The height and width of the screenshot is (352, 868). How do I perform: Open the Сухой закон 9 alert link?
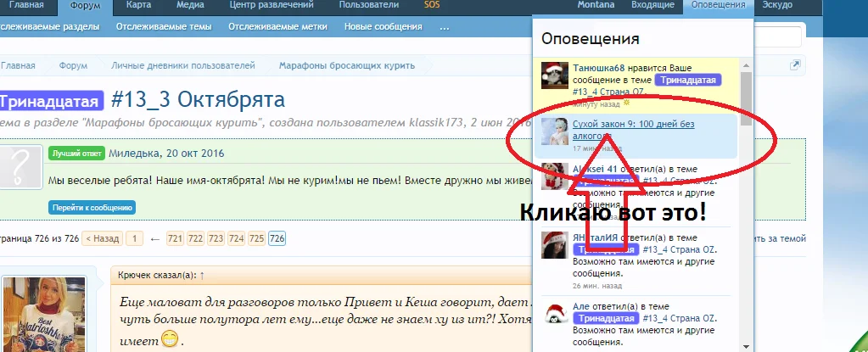(633, 130)
